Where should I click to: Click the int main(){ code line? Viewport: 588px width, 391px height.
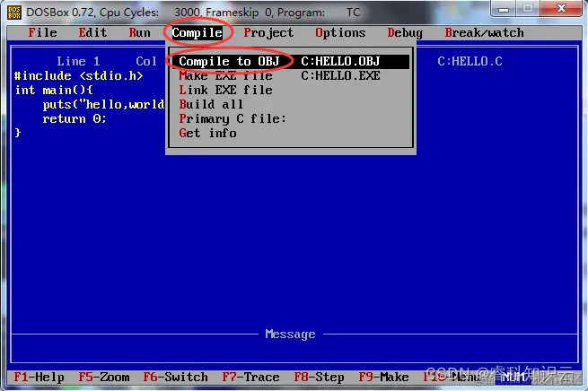pyautogui.click(x=54, y=90)
